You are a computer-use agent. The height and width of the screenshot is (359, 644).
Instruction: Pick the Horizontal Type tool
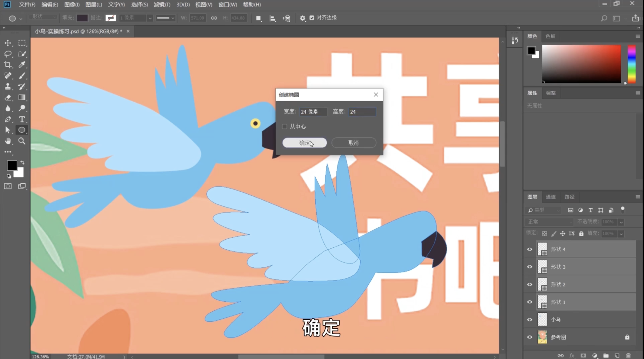[x=22, y=119]
